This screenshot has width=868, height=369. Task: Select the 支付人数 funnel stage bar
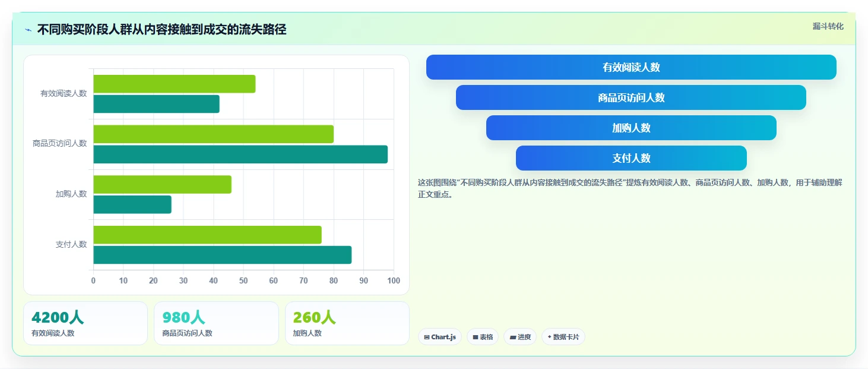click(x=631, y=158)
